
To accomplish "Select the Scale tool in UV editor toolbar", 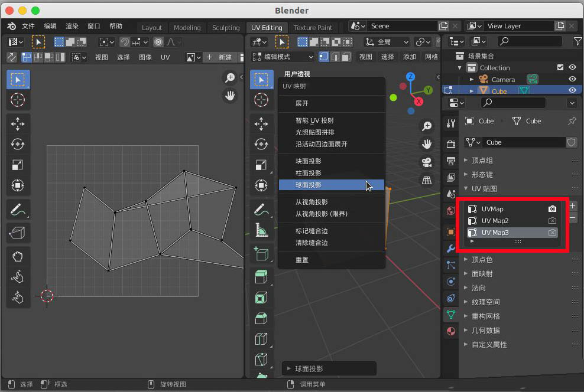I will click(x=18, y=165).
